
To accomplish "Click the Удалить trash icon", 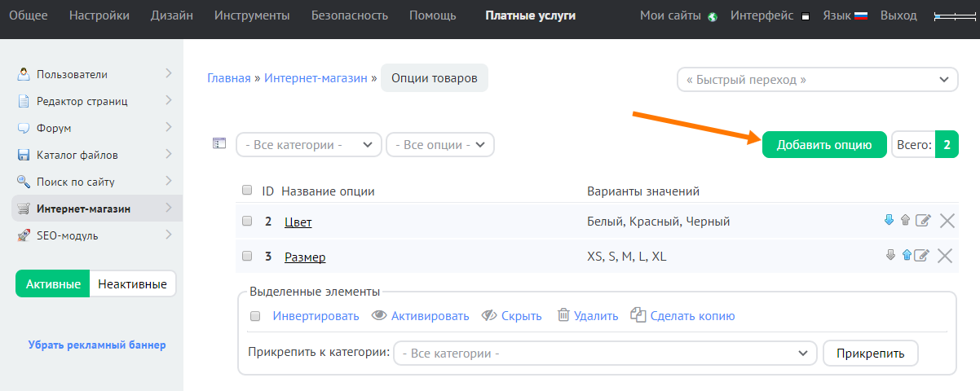I will click(x=563, y=315).
